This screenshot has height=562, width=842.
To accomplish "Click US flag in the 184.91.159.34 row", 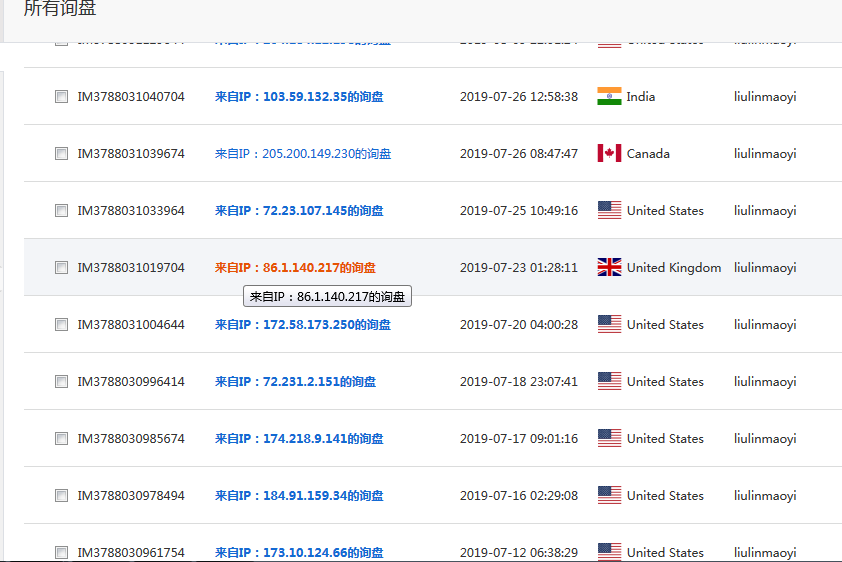I will coord(609,496).
